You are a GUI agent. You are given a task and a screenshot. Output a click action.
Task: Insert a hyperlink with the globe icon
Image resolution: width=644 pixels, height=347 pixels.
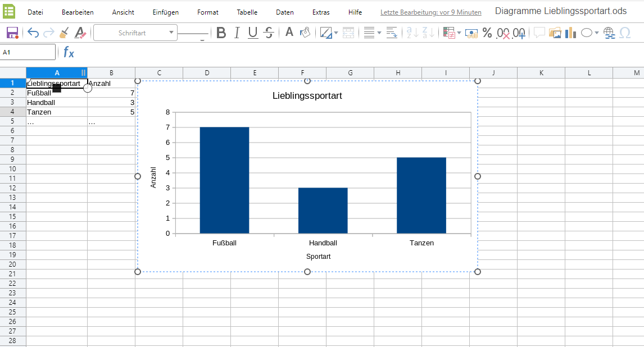tap(609, 33)
